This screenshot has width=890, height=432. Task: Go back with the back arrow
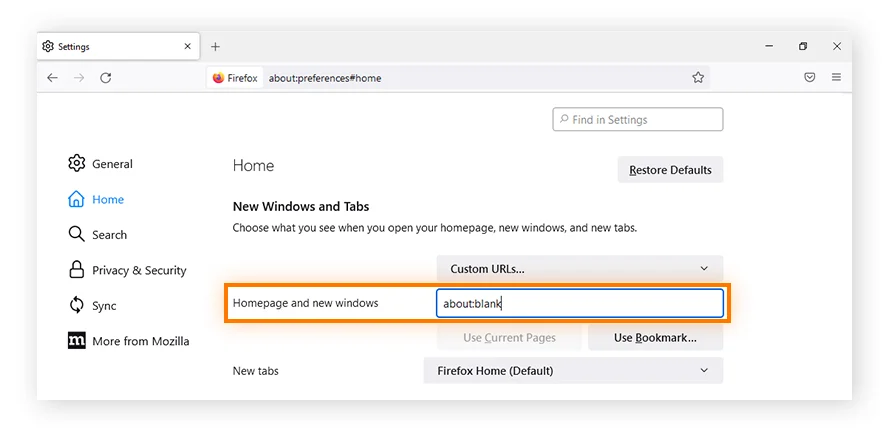click(x=52, y=78)
